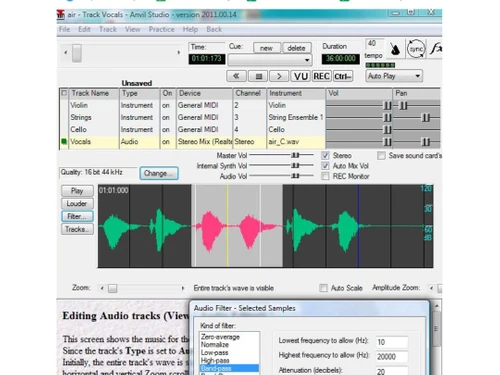Click the Internal Synth Vol slider
Viewport: 500px width, 375px height.
[x=281, y=165]
